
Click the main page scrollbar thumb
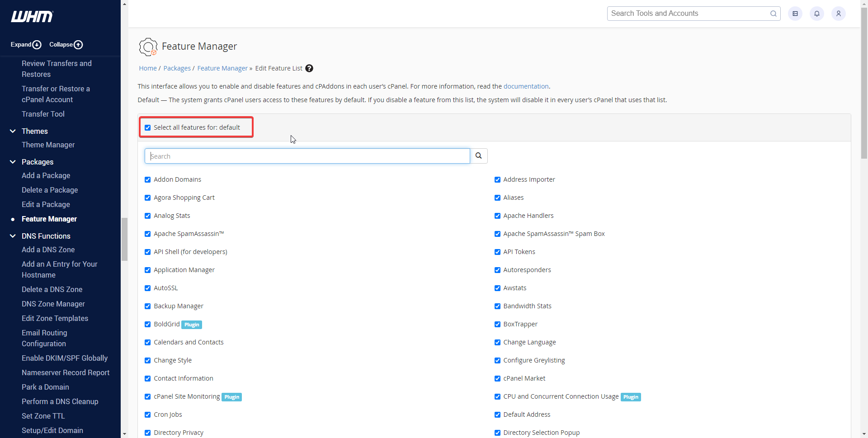(x=864, y=83)
